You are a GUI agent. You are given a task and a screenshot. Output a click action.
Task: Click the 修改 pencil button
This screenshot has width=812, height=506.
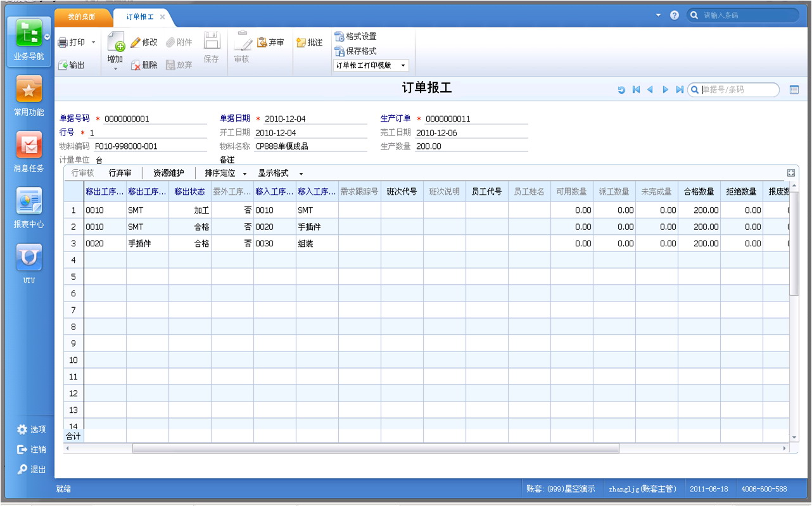[x=144, y=42]
